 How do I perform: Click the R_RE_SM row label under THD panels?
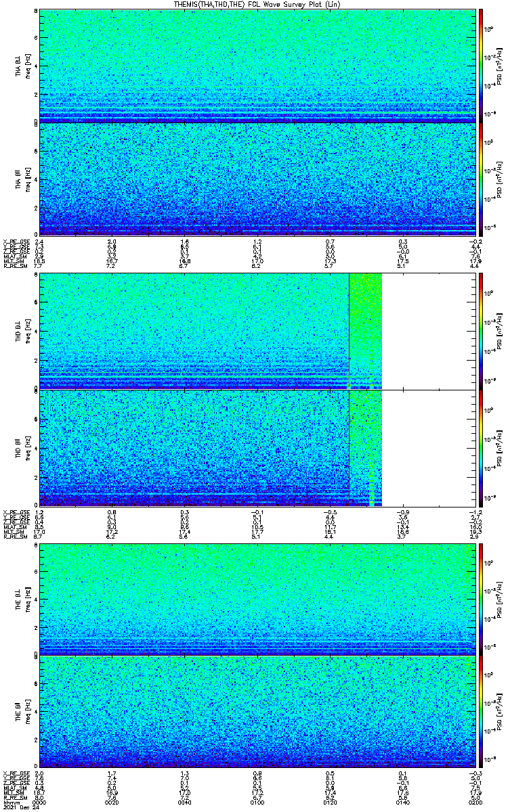[x=13, y=536]
